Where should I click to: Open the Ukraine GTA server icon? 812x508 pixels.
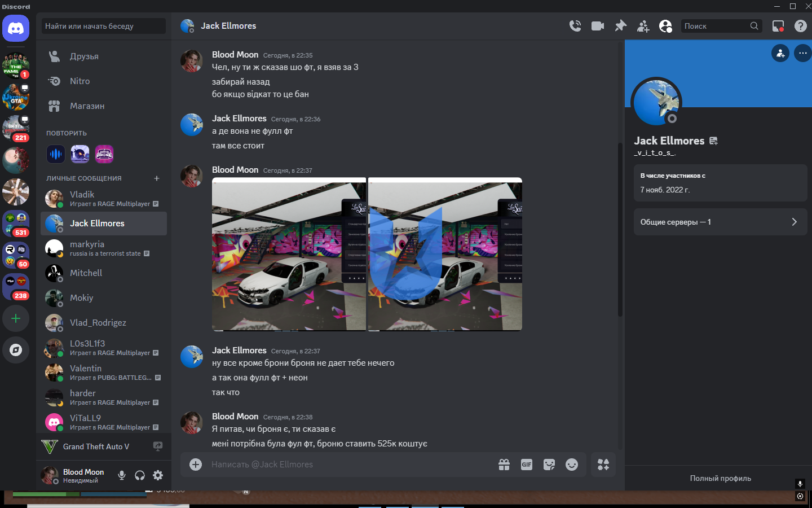coord(16,97)
